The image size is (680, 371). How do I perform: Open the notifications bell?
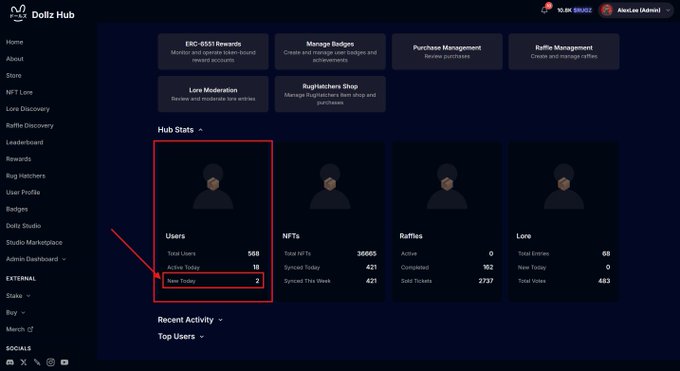coord(544,10)
